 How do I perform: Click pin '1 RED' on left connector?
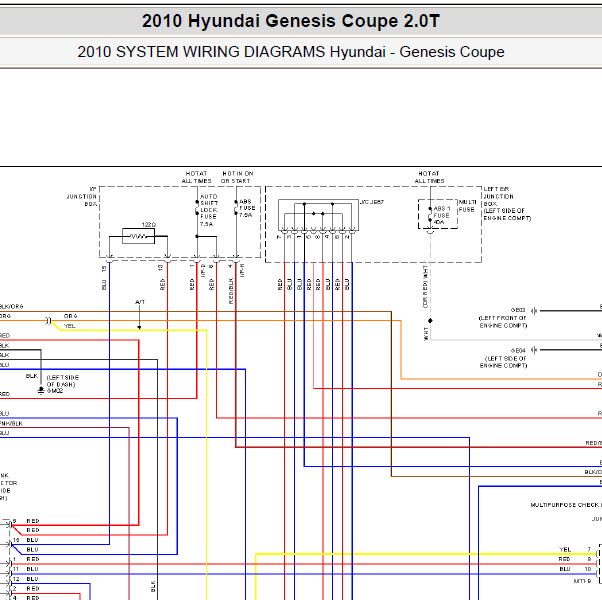[26, 559]
